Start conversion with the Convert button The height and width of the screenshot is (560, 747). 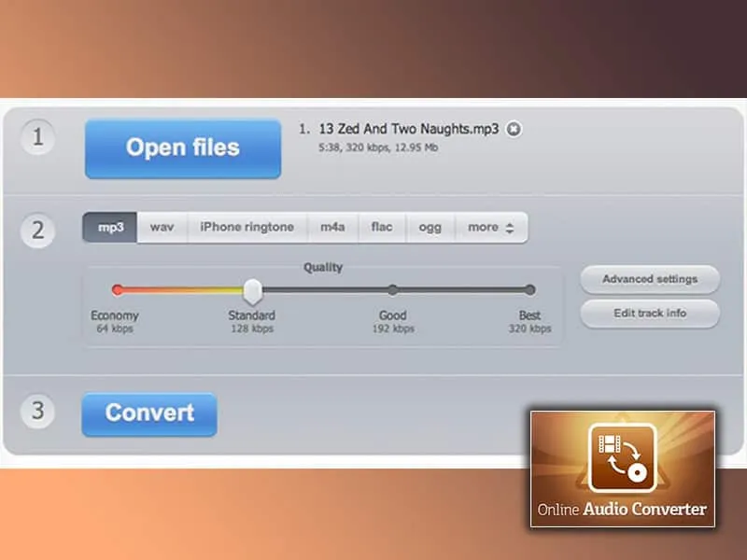(149, 413)
